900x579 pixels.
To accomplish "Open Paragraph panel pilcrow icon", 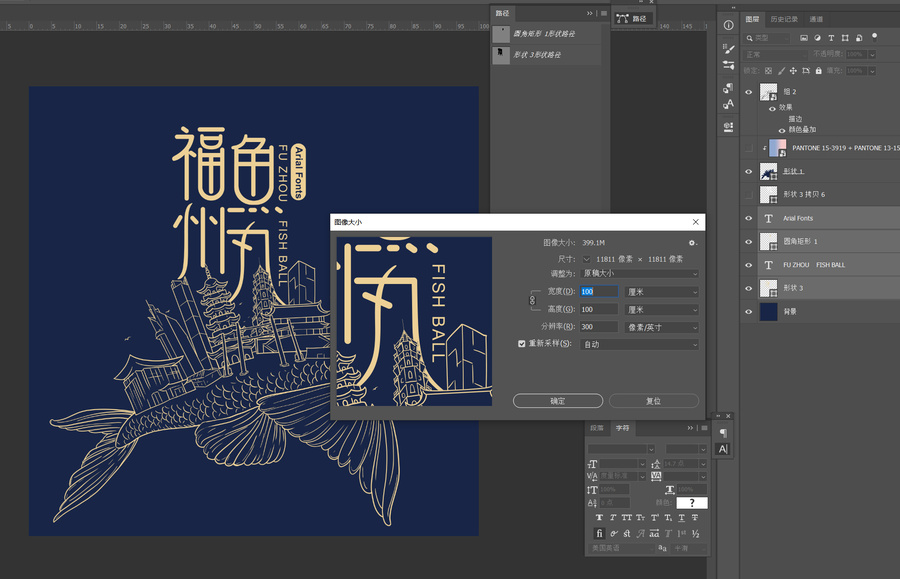I will (723, 433).
